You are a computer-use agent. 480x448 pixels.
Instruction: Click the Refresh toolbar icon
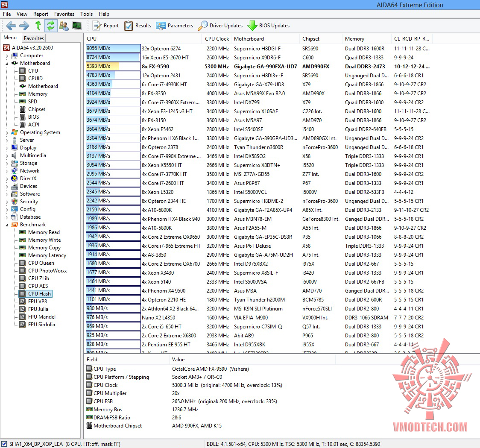coord(50,26)
